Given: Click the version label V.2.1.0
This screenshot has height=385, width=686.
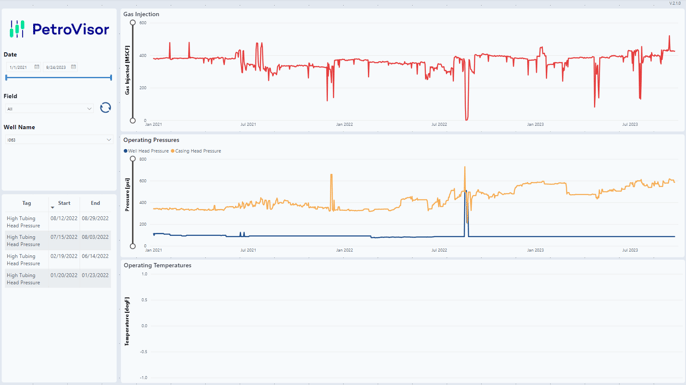Looking at the screenshot, I should click(x=675, y=4).
